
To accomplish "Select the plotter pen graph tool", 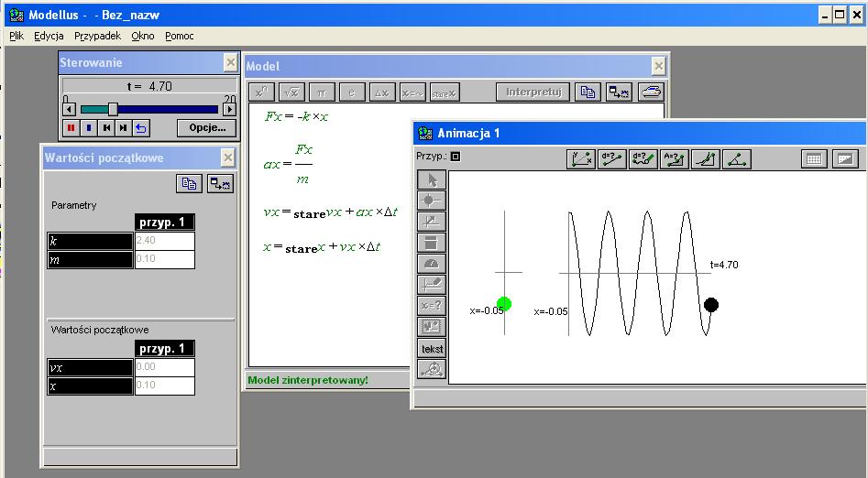I will pos(431,285).
